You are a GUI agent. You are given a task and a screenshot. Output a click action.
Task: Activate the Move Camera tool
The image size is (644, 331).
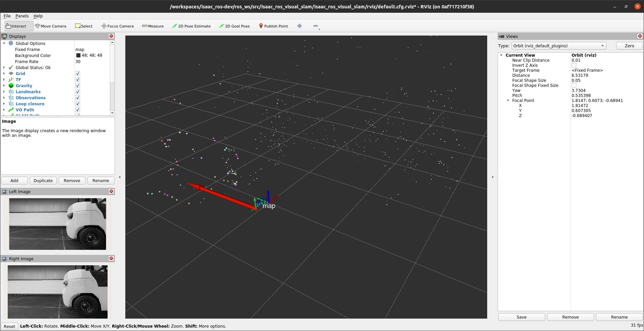(x=51, y=26)
